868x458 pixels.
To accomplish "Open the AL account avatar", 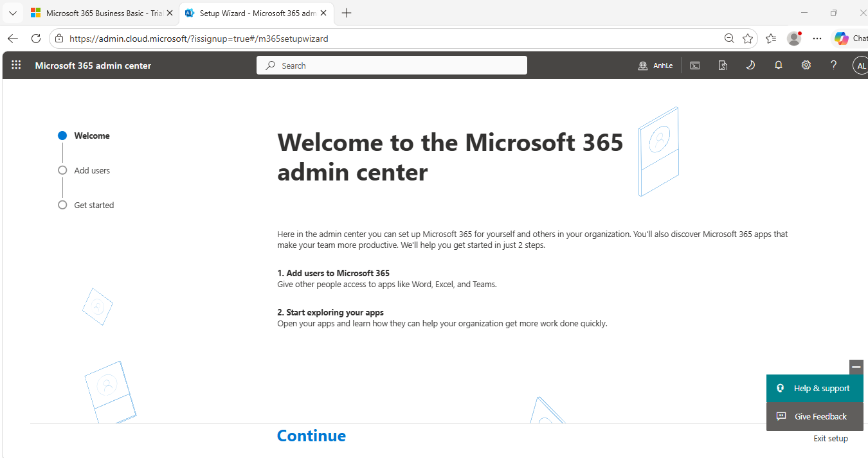I will point(860,66).
